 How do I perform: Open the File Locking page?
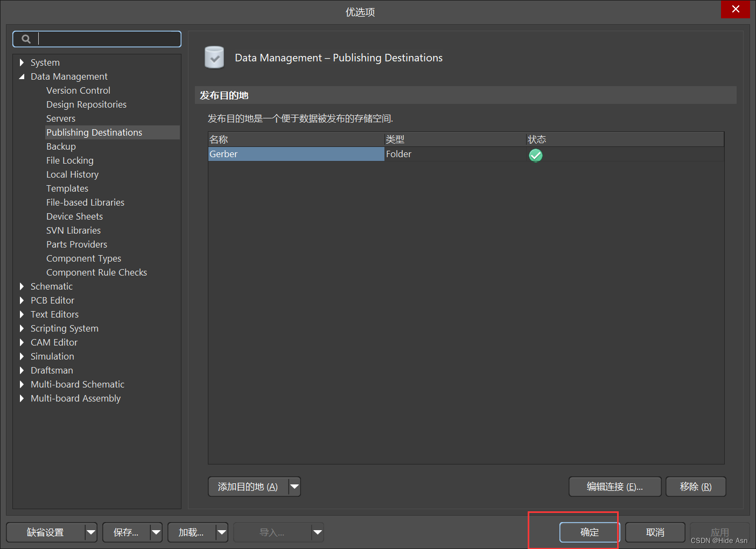tap(70, 160)
